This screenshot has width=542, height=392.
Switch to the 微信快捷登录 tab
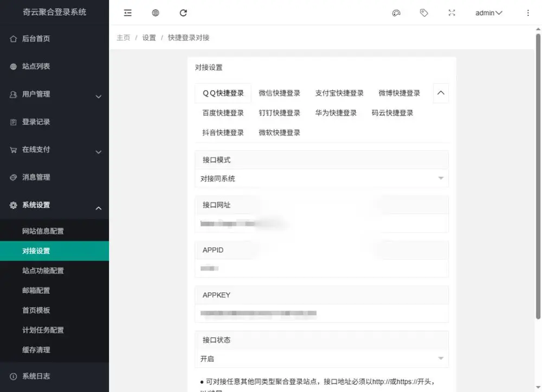click(x=279, y=93)
